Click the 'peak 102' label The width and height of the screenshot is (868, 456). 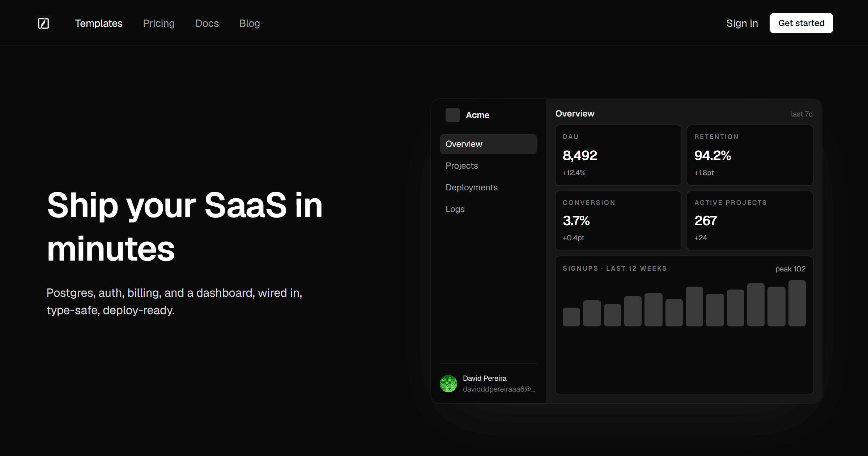point(790,269)
